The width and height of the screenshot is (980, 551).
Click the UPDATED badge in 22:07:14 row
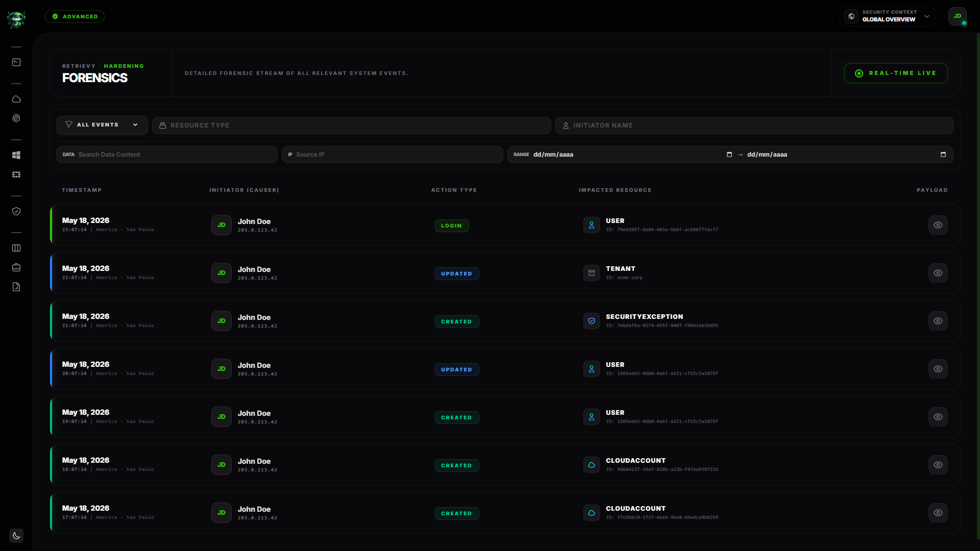457,273
